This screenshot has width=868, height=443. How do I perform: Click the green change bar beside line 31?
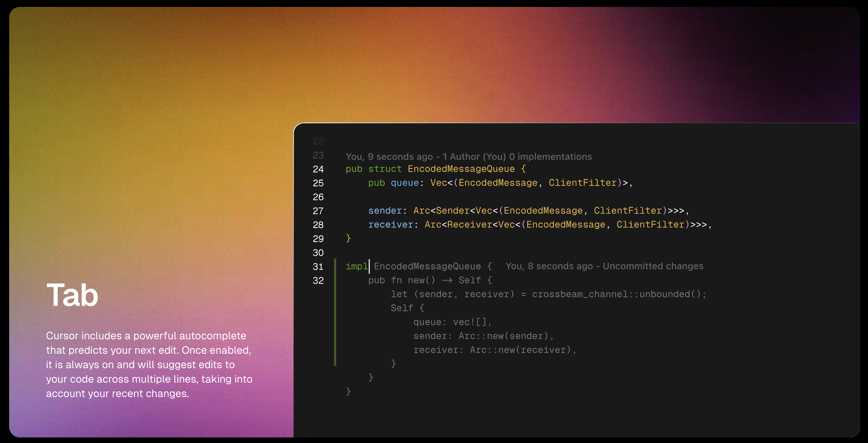coord(335,266)
